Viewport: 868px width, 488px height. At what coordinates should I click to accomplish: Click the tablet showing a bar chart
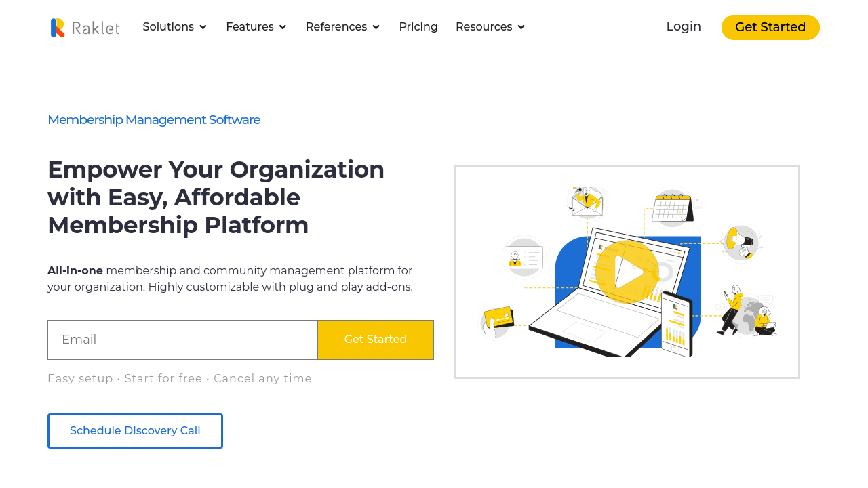click(x=676, y=324)
